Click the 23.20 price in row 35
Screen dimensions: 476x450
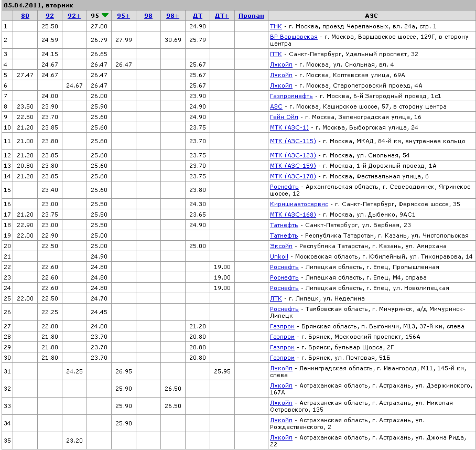pos(74,441)
